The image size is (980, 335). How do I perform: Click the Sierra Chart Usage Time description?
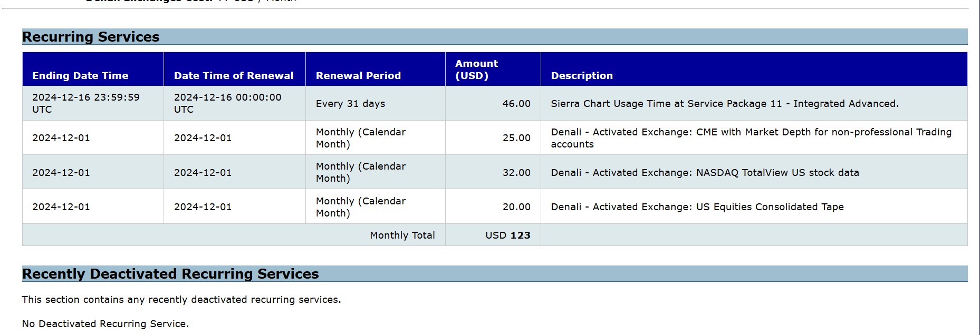pyautogui.click(x=725, y=104)
